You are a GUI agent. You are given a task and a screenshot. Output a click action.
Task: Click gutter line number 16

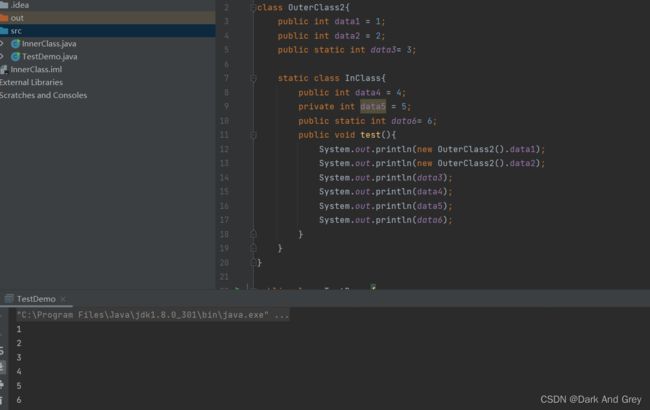pos(224,206)
